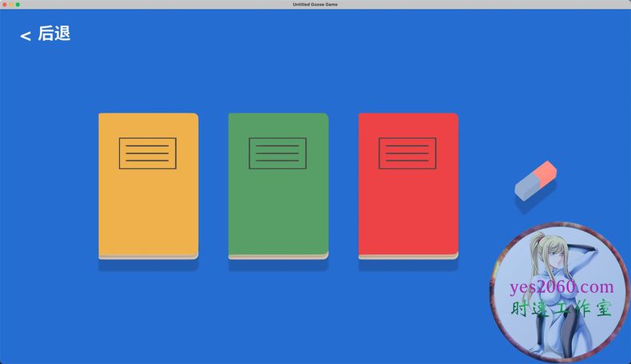Click the label box on red notebook
The width and height of the screenshot is (631, 364).
(x=407, y=153)
